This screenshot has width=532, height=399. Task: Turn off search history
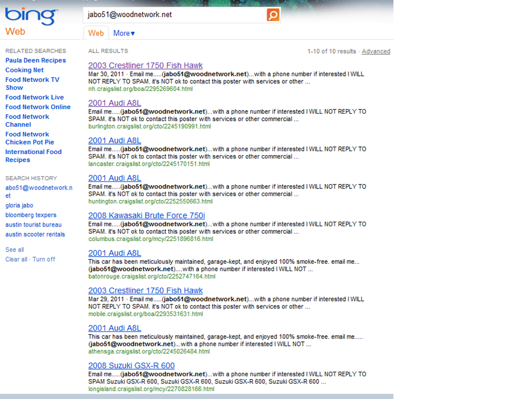point(44,259)
